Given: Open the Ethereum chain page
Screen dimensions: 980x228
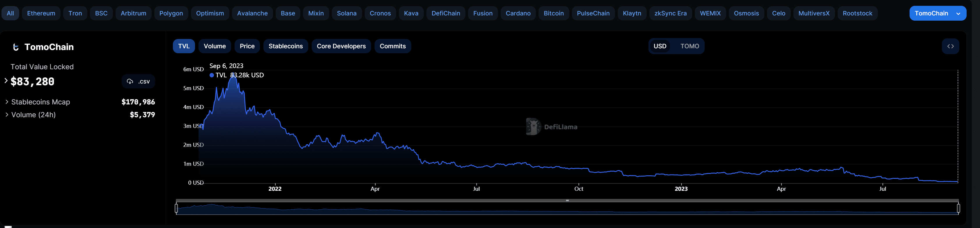Looking at the screenshot, I should pos(41,13).
